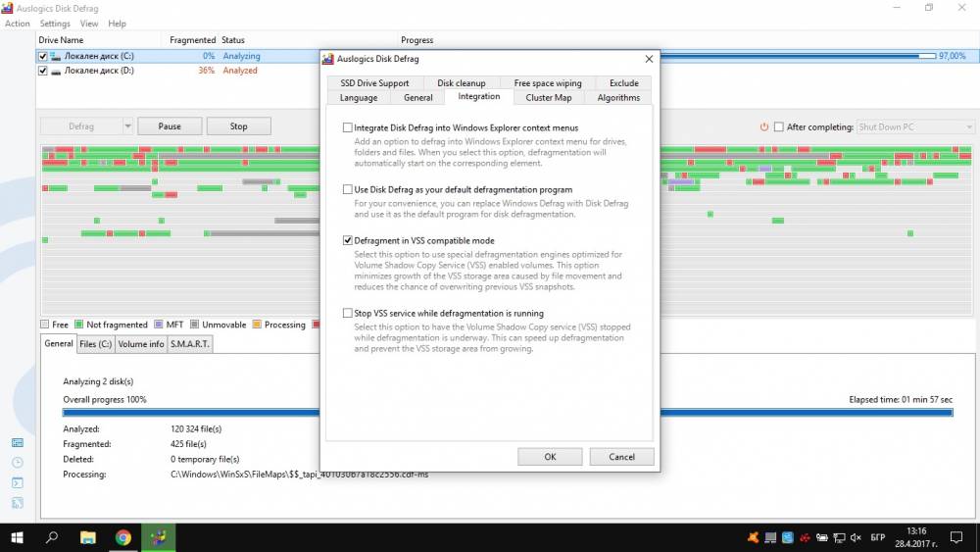Image resolution: width=980 pixels, height=552 pixels.
Task: Click the Pause button
Action: (x=170, y=126)
